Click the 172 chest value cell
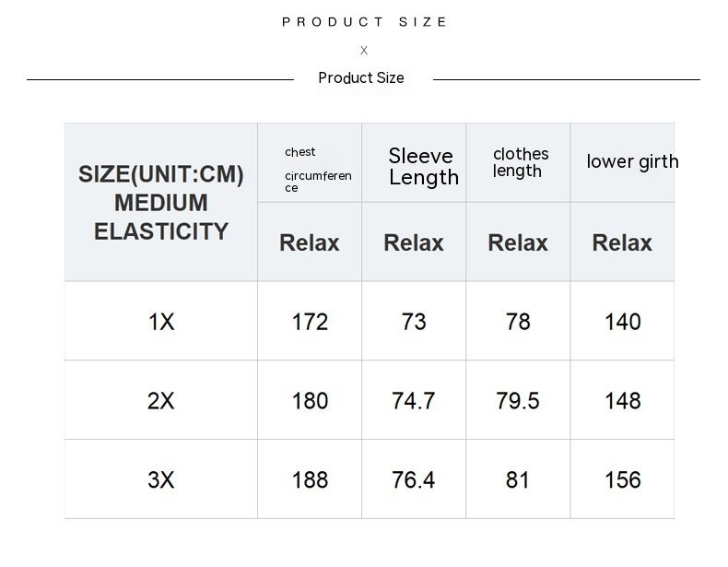Viewport: 728px width, 567px height. [310, 322]
